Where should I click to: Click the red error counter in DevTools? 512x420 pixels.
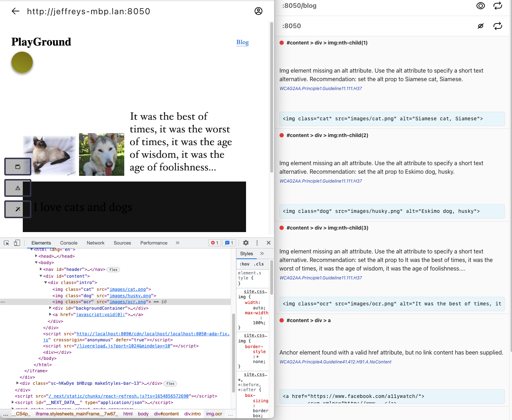214,242
